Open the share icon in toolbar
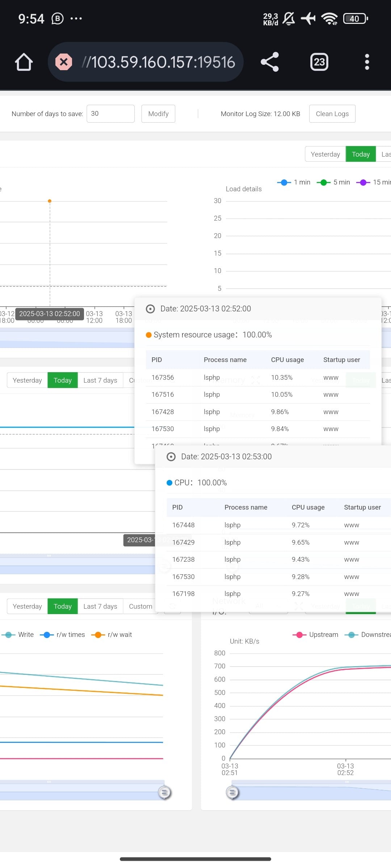This screenshot has width=391, height=868. click(x=270, y=62)
